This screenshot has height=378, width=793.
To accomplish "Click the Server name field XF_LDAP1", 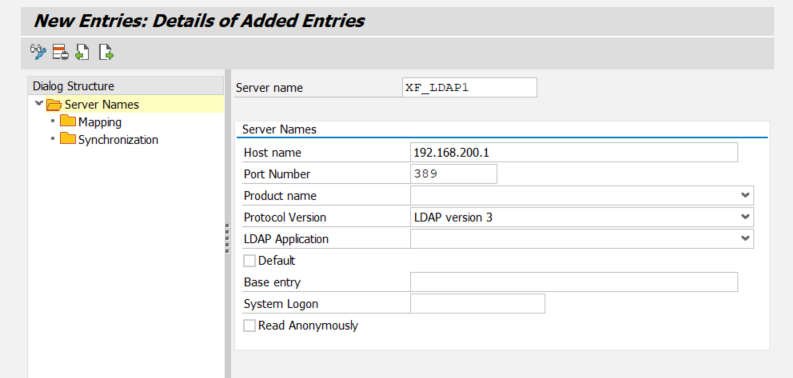I will pos(469,88).
